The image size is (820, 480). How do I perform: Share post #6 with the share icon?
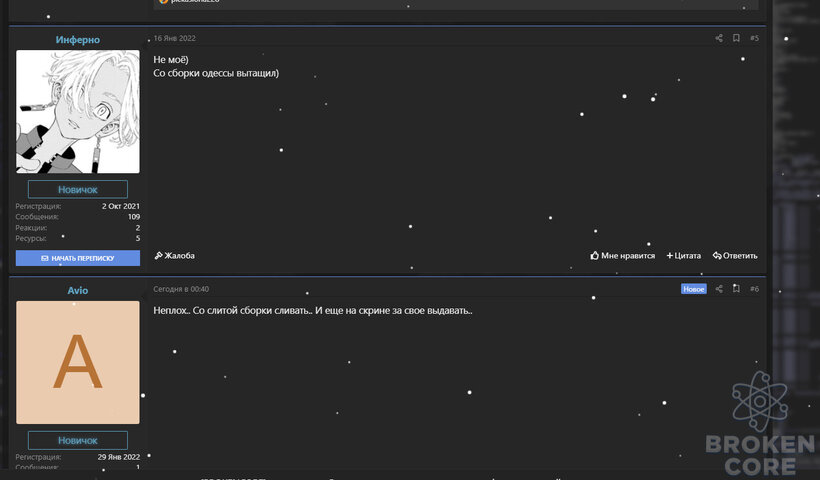point(719,289)
